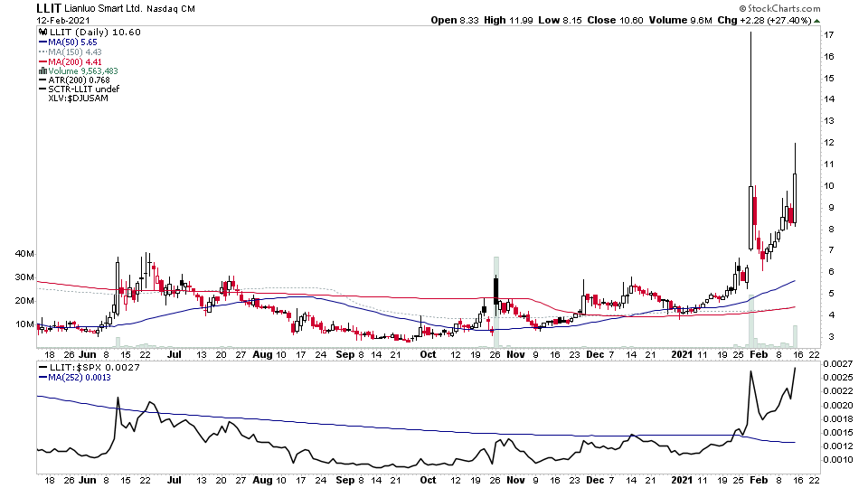868x488 pixels.
Task: Click the Chg +2.28 (+27.40%) value
Action: 765,21
